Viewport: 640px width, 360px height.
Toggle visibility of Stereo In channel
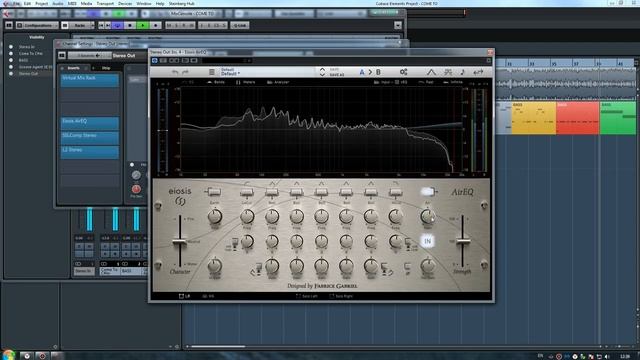11,47
